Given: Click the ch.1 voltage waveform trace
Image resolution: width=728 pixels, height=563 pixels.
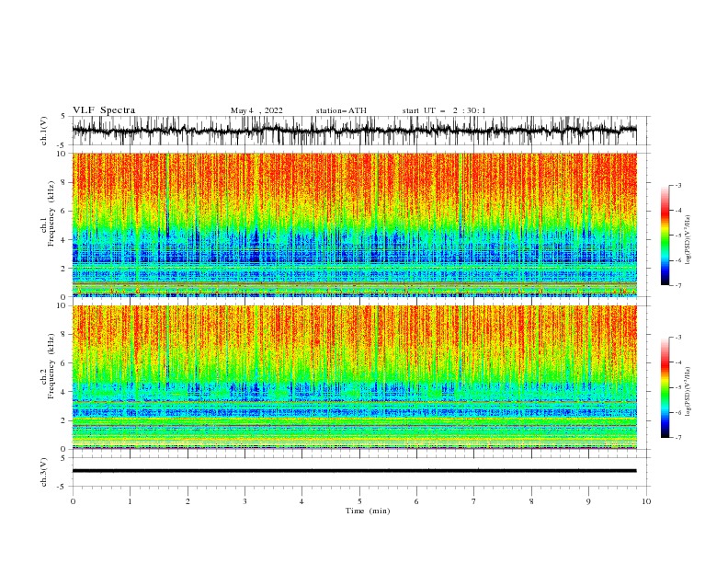Looking at the screenshot, I should pos(354,131).
